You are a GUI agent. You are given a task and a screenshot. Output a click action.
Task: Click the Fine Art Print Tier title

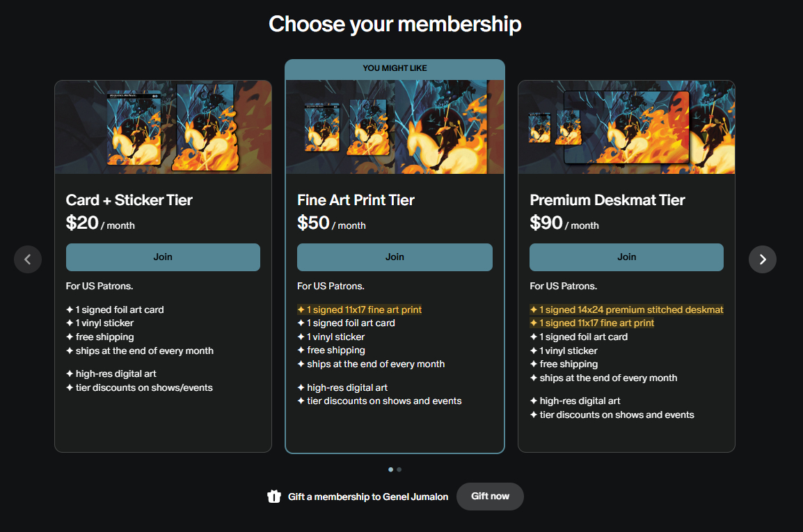pyautogui.click(x=356, y=200)
